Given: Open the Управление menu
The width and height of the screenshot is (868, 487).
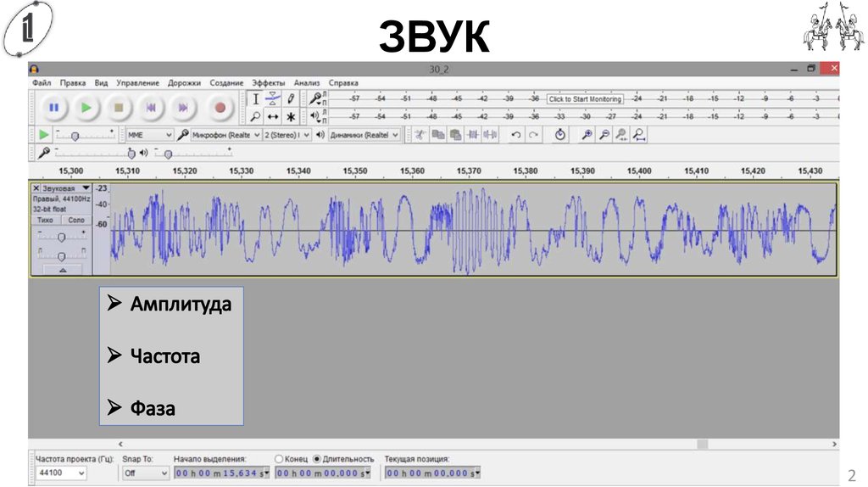Looking at the screenshot, I should 137,82.
